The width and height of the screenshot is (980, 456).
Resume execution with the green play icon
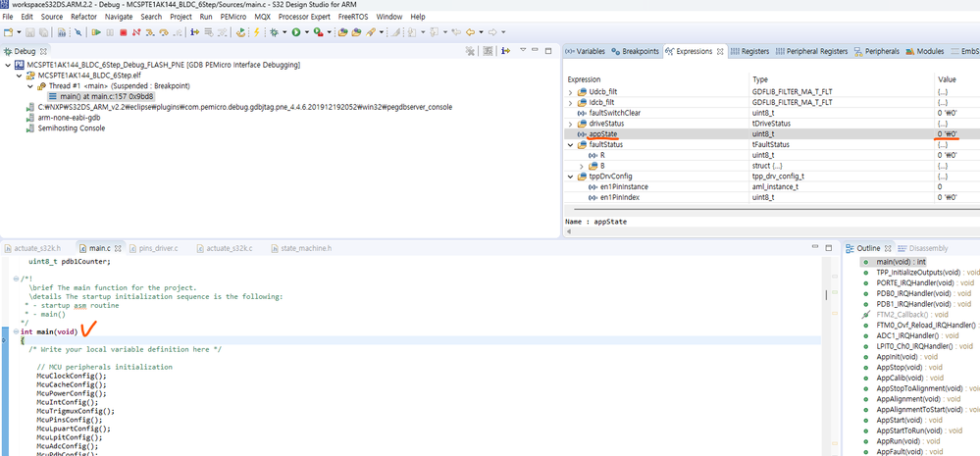(x=96, y=31)
